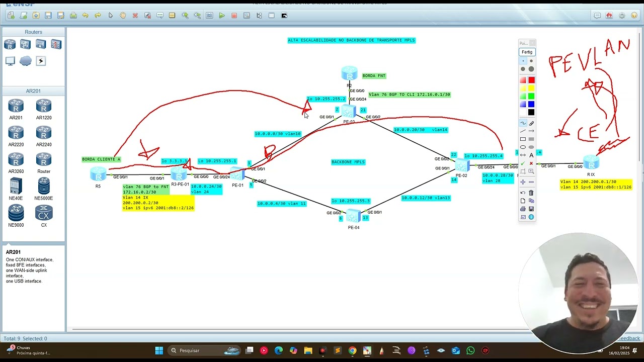Create a new topology in toolbar

(x=11, y=16)
